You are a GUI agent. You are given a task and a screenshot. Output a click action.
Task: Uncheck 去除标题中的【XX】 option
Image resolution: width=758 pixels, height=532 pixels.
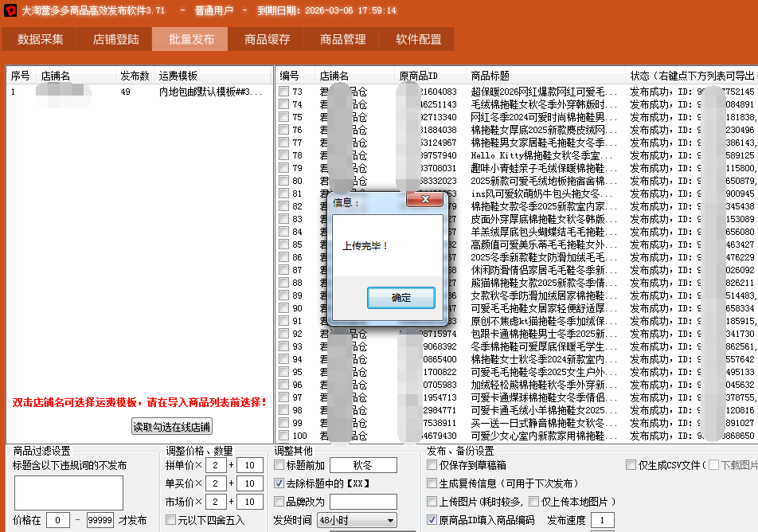(279, 483)
